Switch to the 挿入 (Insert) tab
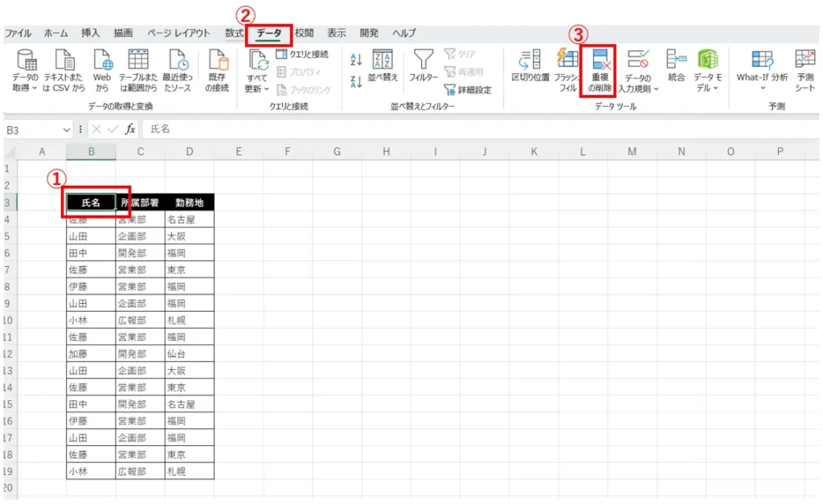The width and height of the screenshot is (823, 504). pyautogui.click(x=91, y=33)
